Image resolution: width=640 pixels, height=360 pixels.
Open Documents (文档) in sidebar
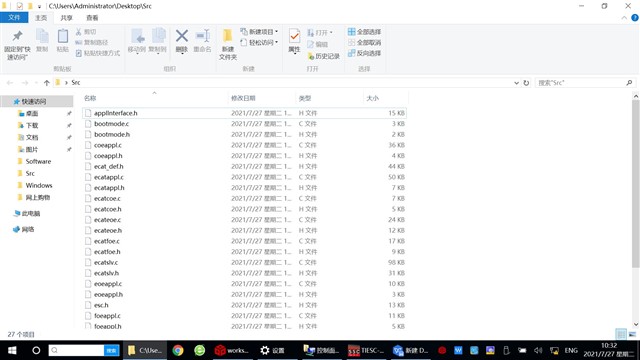click(x=32, y=137)
